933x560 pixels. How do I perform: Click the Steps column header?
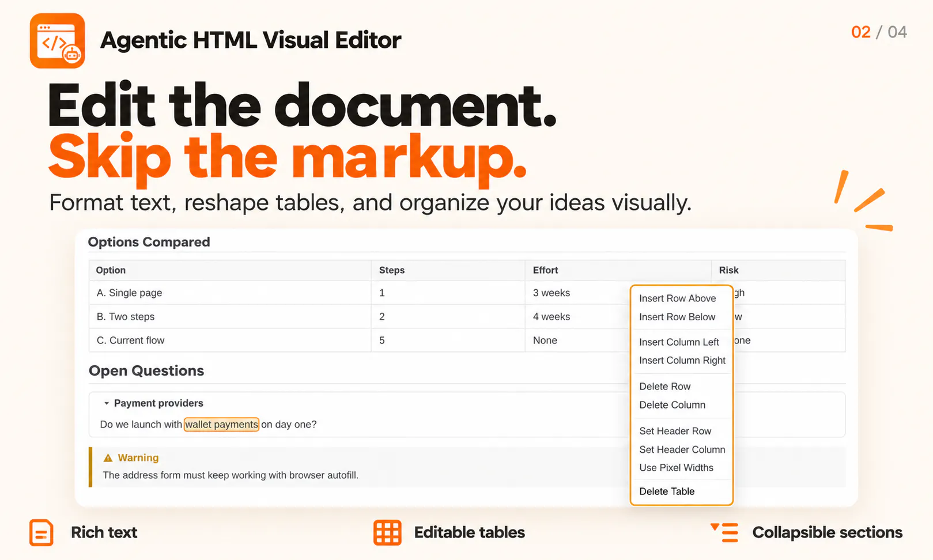point(448,270)
